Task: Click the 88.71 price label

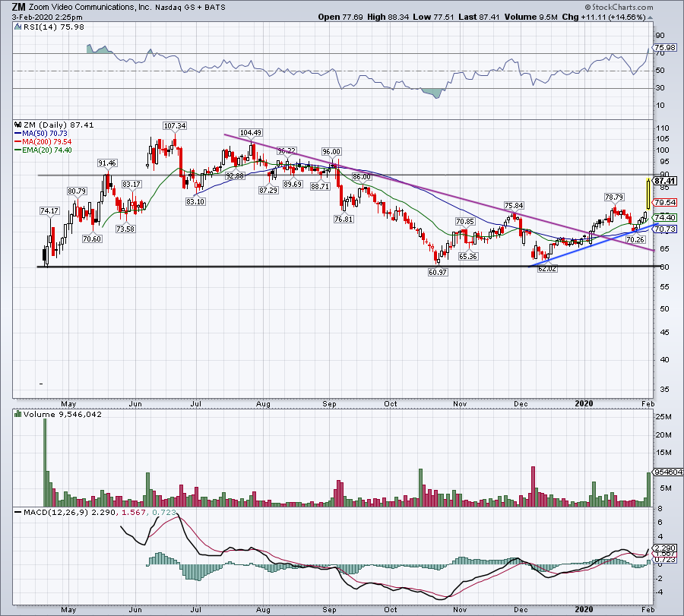Action: click(x=320, y=187)
